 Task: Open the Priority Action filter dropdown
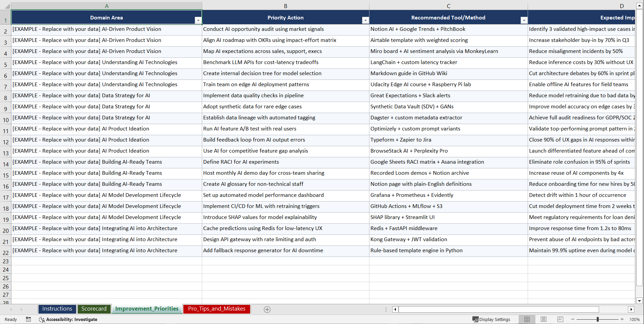[365, 20]
